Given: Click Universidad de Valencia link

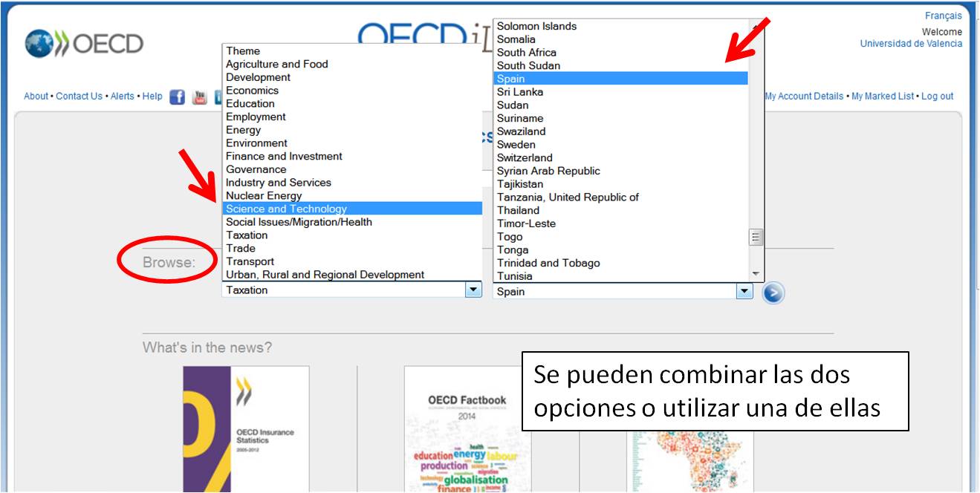Looking at the screenshot, I should pos(911,44).
